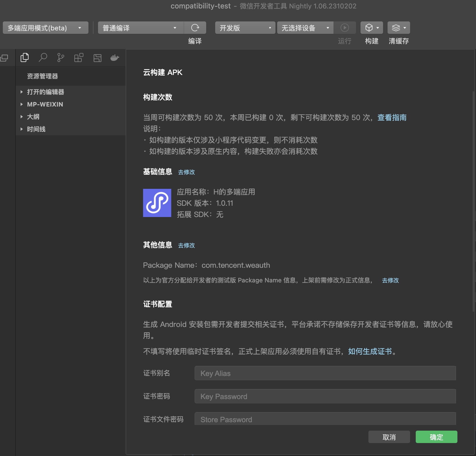Viewport: 476px width, 456px height.
Task: Open the 如何生成证书 link
Action: (370, 351)
